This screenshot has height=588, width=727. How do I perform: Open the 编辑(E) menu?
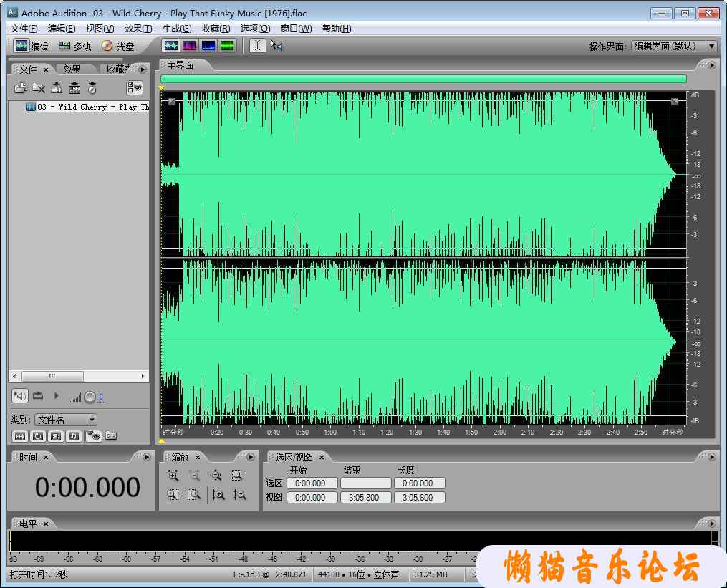[61, 29]
